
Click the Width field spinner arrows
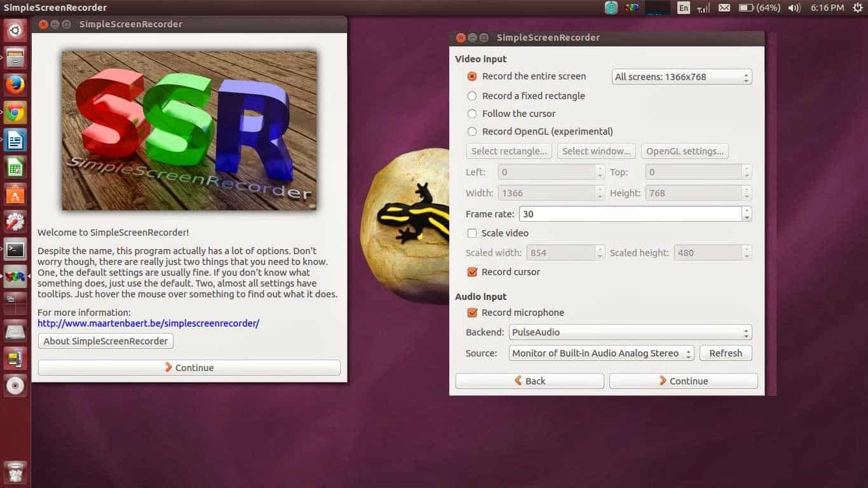click(600, 193)
